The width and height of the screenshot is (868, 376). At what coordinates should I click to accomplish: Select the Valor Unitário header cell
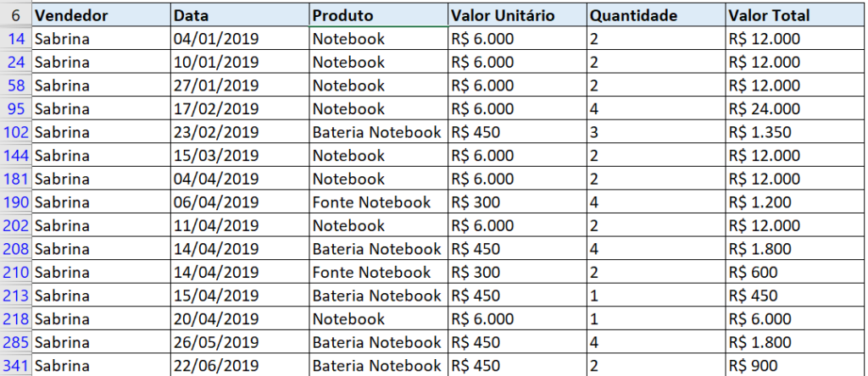point(518,15)
